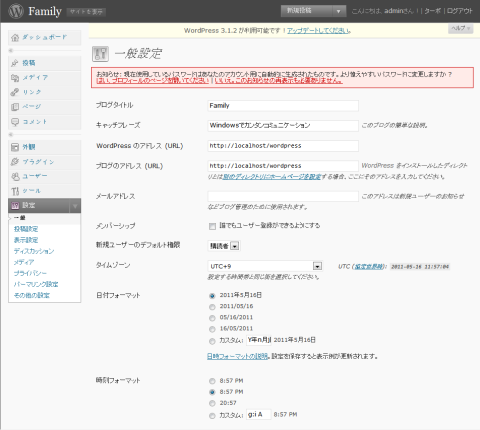This screenshot has height=430, width=480.
Task: Open Other settings (その他の設定)
Action: click(x=32, y=295)
